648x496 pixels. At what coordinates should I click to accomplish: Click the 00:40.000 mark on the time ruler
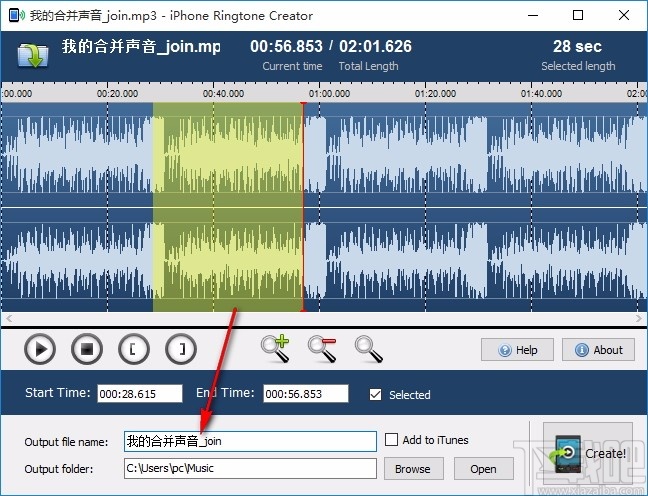(x=223, y=93)
